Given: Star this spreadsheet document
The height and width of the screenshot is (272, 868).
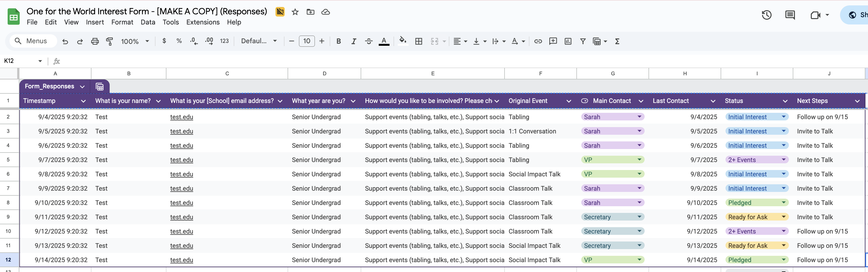Looking at the screenshot, I should tap(295, 12).
